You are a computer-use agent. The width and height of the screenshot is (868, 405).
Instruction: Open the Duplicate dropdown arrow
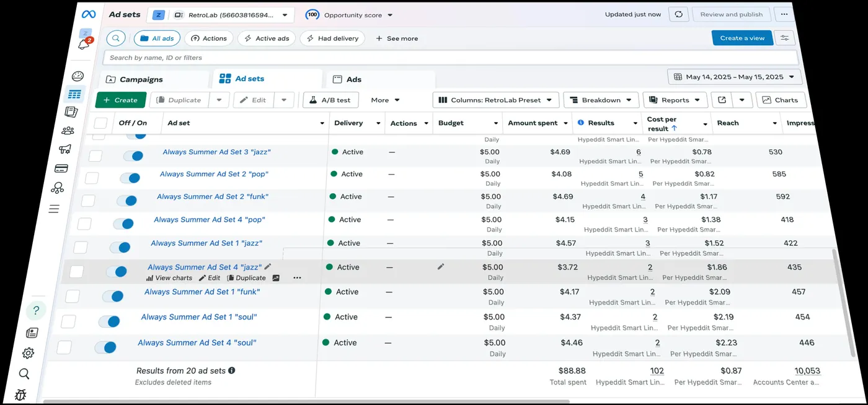pos(219,100)
